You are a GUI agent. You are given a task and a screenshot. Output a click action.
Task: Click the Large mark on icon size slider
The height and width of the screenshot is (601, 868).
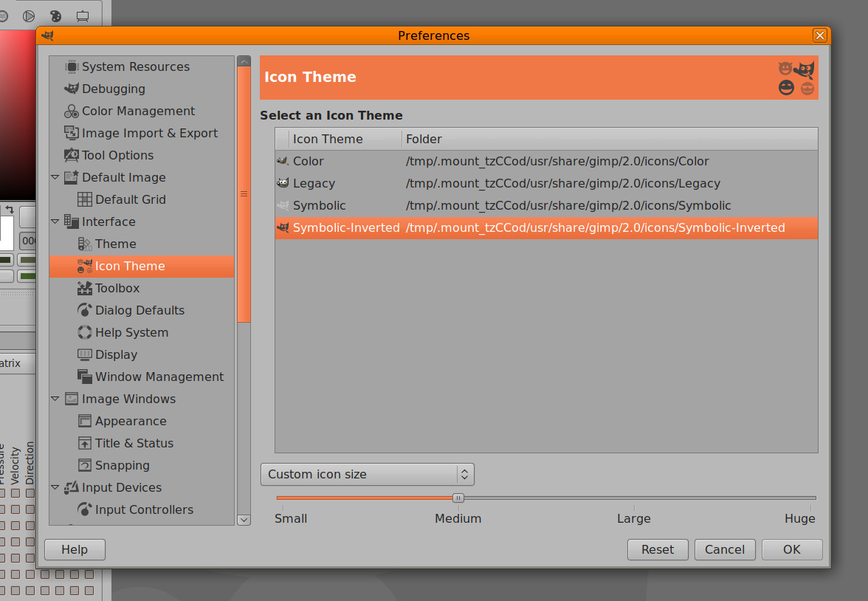click(x=634, y=518)
